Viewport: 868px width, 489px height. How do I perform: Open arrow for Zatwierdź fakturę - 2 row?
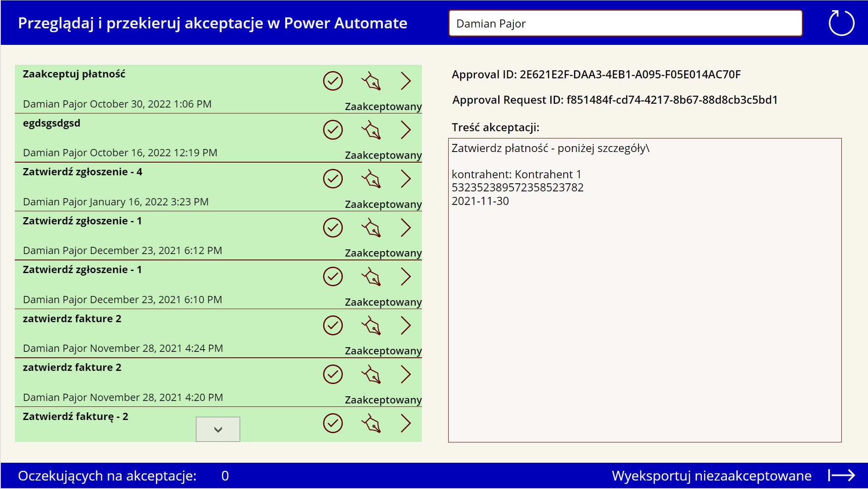pyautogui.click(x=406, y=423)
